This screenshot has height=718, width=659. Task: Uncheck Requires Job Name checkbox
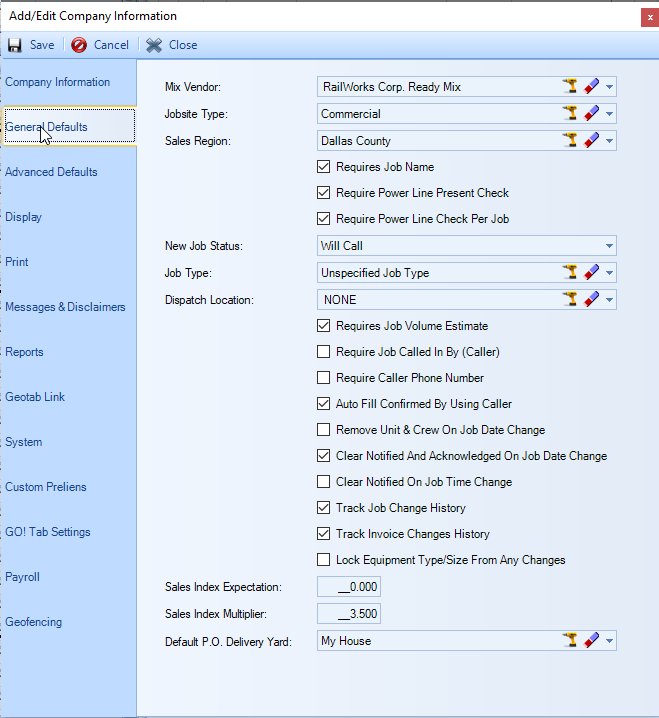pyautogui.click(x=323, y=167)
